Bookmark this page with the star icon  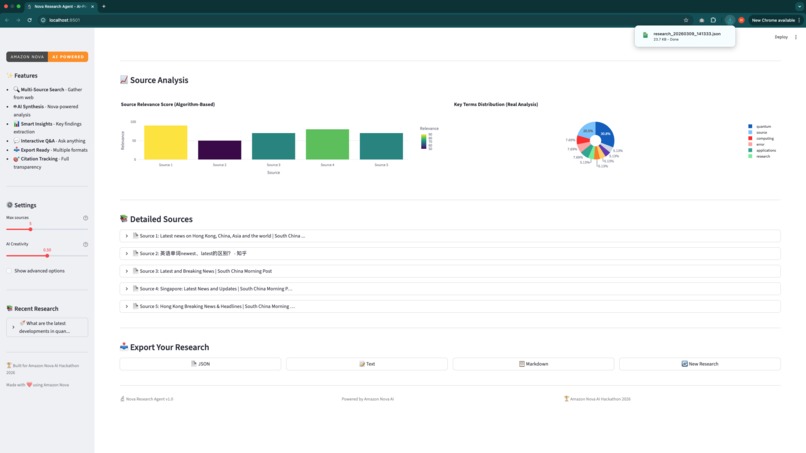coord(686,20)
